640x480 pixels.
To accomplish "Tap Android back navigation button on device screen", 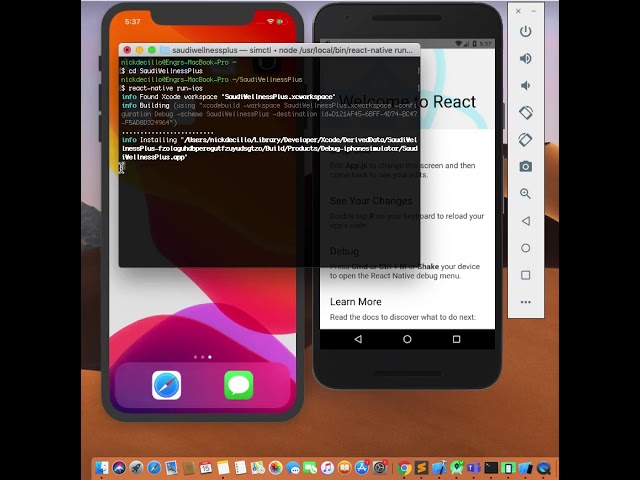I will point(358,339).
